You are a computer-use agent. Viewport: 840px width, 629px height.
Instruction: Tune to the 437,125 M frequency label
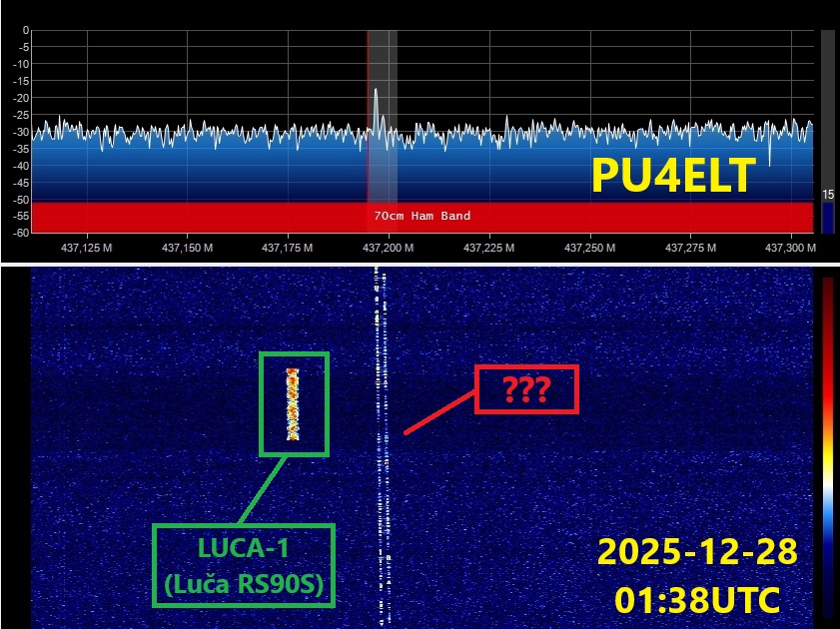[x=88, y=247]
